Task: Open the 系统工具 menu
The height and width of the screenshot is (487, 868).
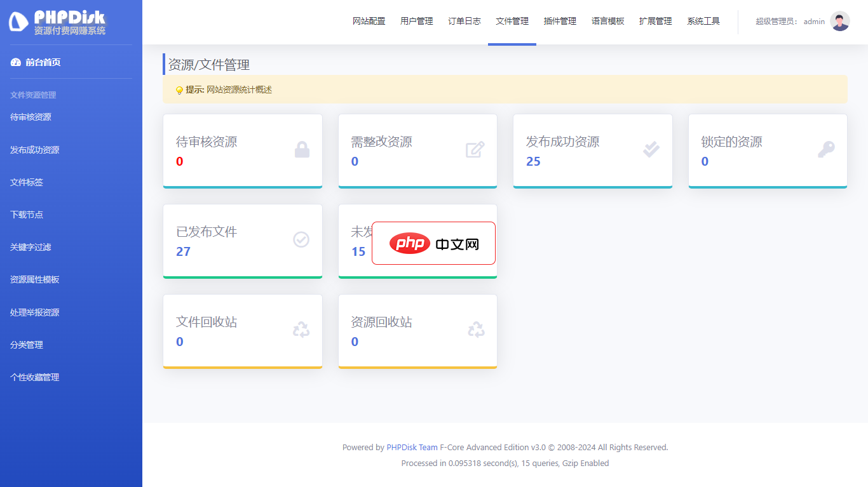Action: [703, 21]
